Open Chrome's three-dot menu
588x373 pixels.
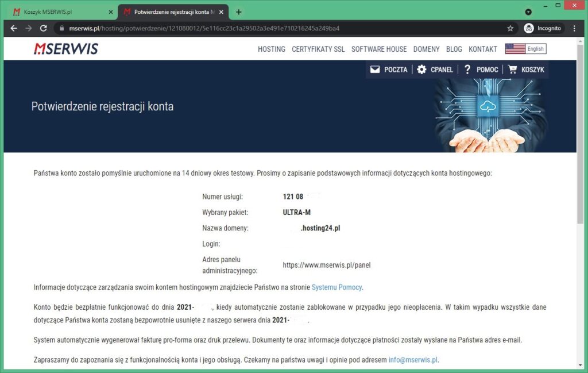pyautogui.click(x=574, y=27)
